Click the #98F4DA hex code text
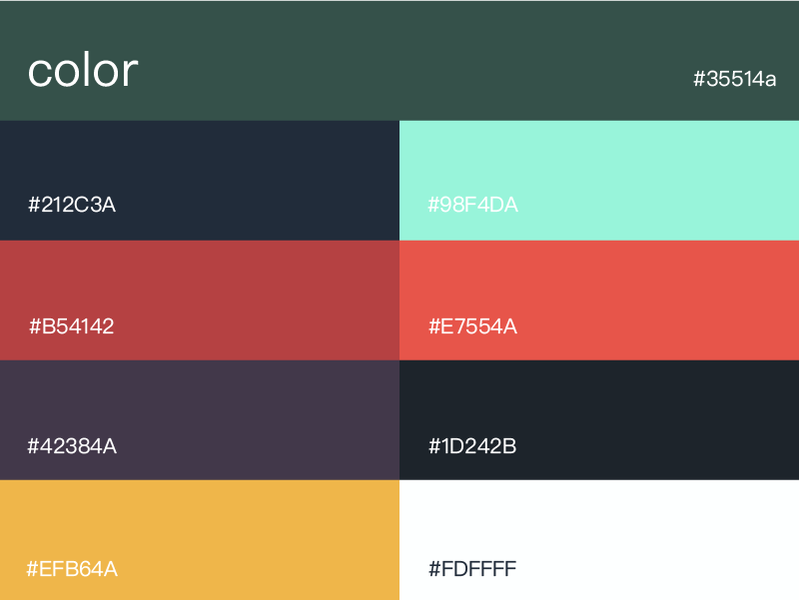 [x=473, y=206]
